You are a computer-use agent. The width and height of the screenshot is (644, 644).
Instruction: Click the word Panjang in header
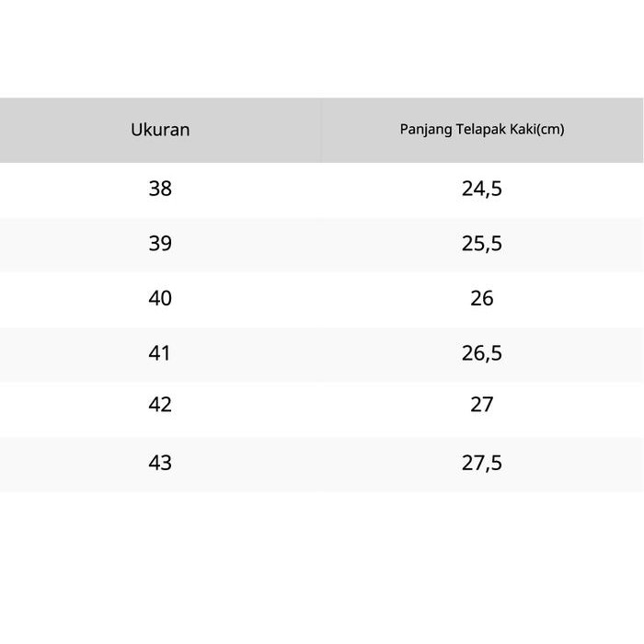(x=422, y=130)
